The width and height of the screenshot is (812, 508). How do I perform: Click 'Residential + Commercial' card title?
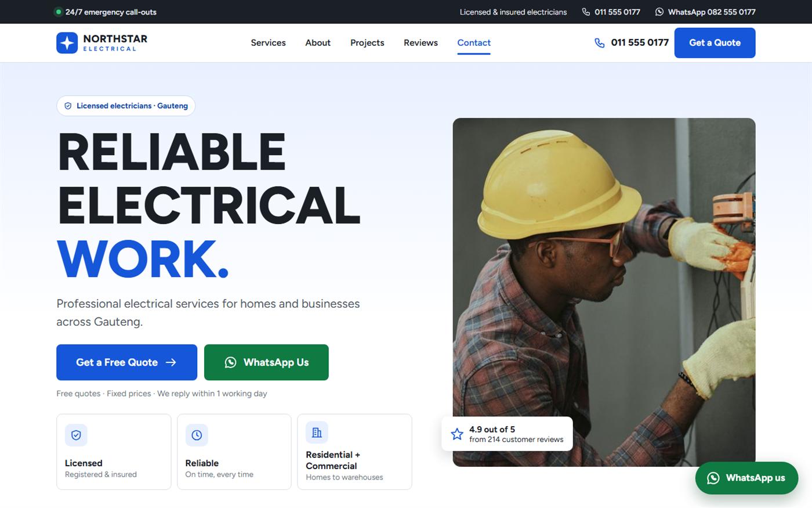[333, 460]
